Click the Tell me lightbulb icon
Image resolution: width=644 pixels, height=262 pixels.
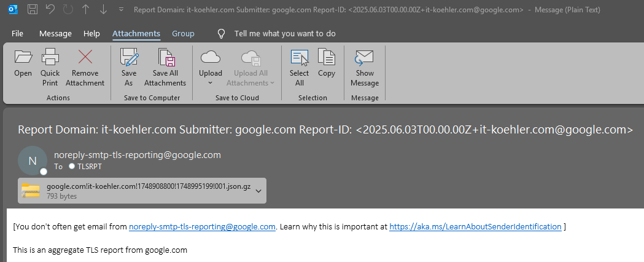coord(222,34)
